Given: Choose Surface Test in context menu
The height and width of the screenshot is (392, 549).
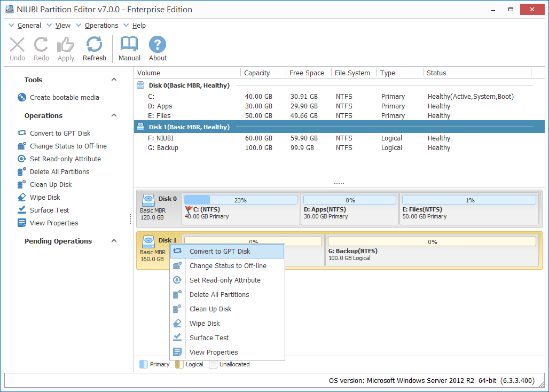Looking at the screenshot, I should pyautogui.click(x=227, y=338).
